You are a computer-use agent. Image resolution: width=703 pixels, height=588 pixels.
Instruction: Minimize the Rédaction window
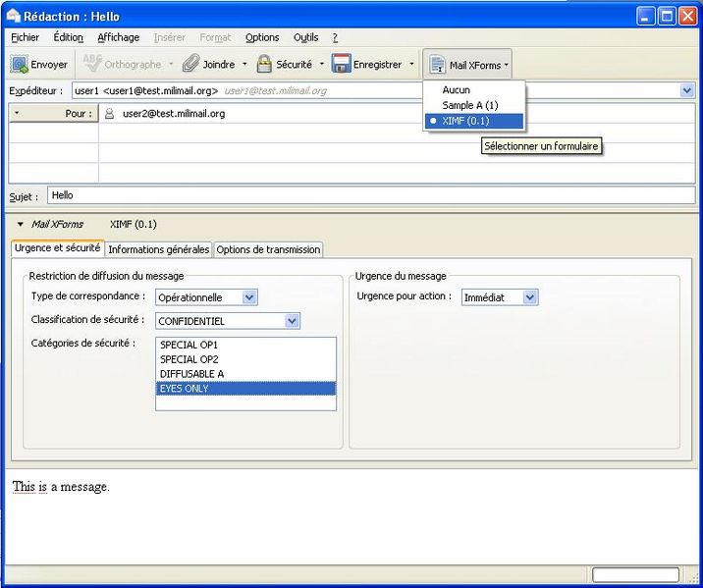(x=646, y=17)
